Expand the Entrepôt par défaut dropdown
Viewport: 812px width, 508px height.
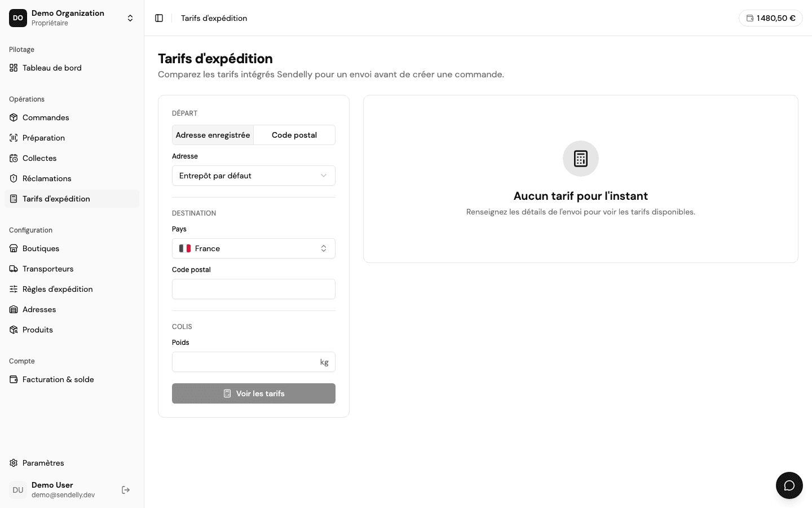tap(254, 176)
